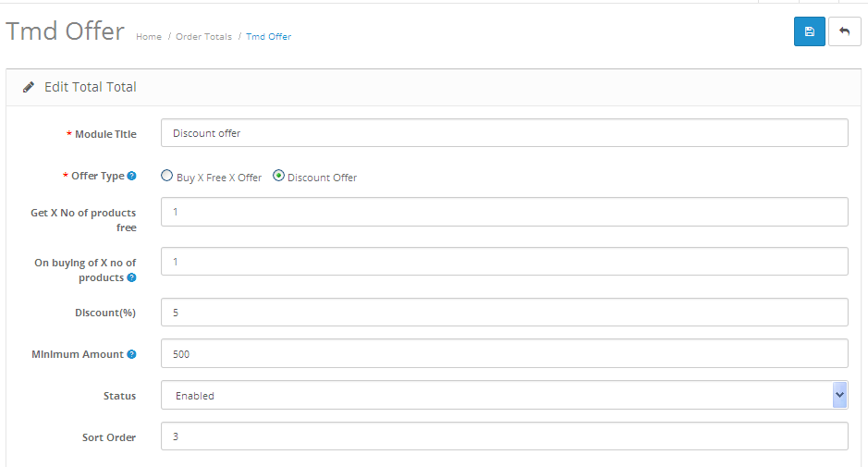868x467 pixels.
Task: Open the Status dropdown arrow
Action: (x=839, y=395)
